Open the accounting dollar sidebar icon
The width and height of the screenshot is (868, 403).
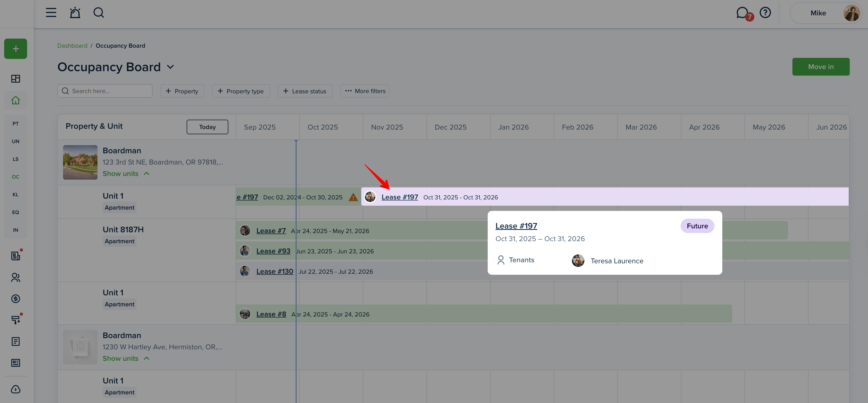[x=15, y=298]
